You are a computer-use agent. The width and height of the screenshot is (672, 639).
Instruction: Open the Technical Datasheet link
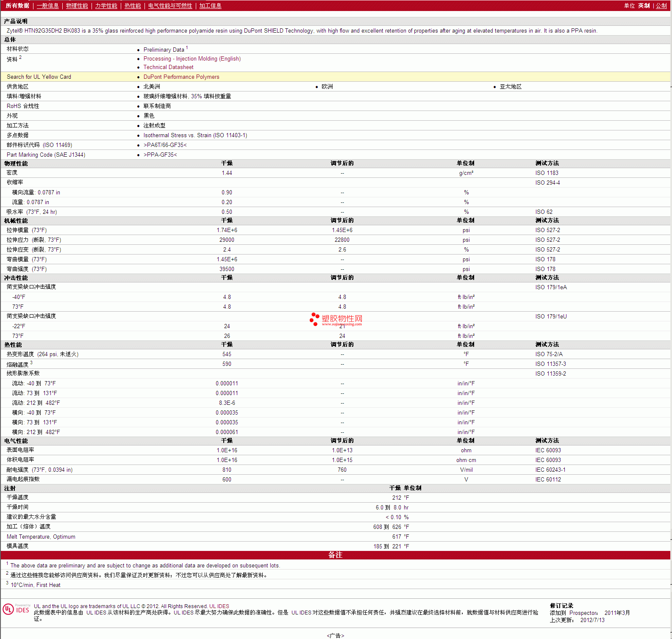pyautogui.click(x=168, y=67)
